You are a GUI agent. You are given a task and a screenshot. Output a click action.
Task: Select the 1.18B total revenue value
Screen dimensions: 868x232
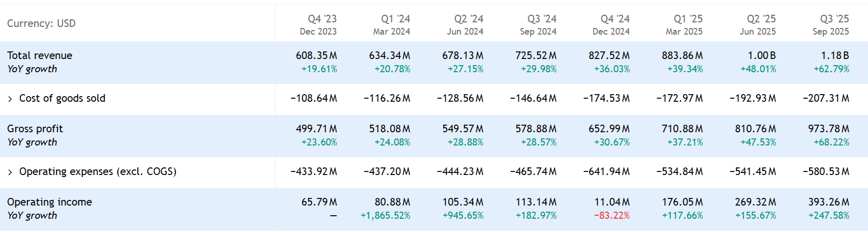pos(834,55)
